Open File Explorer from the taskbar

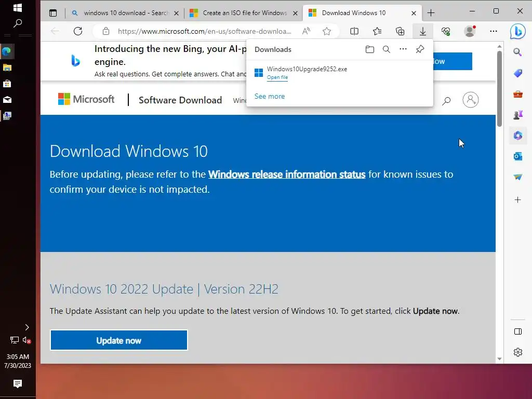click(x=7, y=68)
